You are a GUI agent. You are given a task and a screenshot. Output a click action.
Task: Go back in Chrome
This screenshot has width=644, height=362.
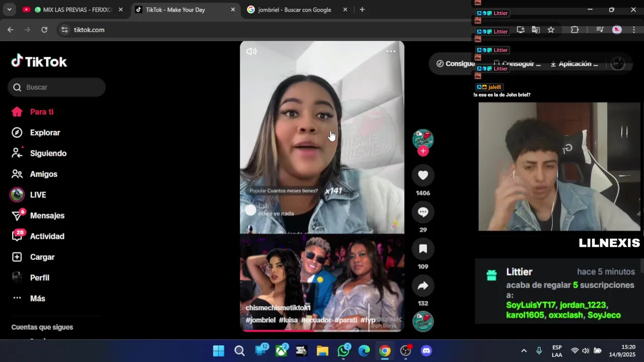tap(11, 30)
